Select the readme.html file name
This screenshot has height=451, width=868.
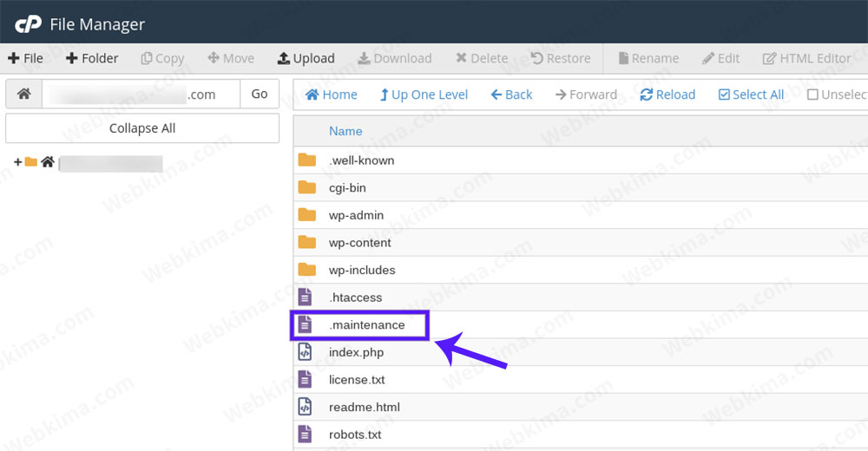365,407
